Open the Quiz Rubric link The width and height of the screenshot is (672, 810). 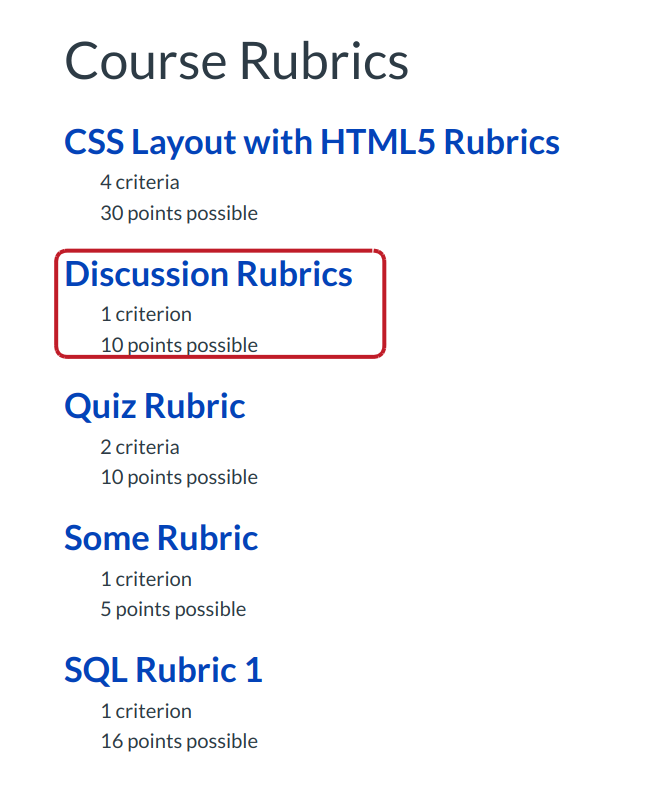[x=154, y=406]
